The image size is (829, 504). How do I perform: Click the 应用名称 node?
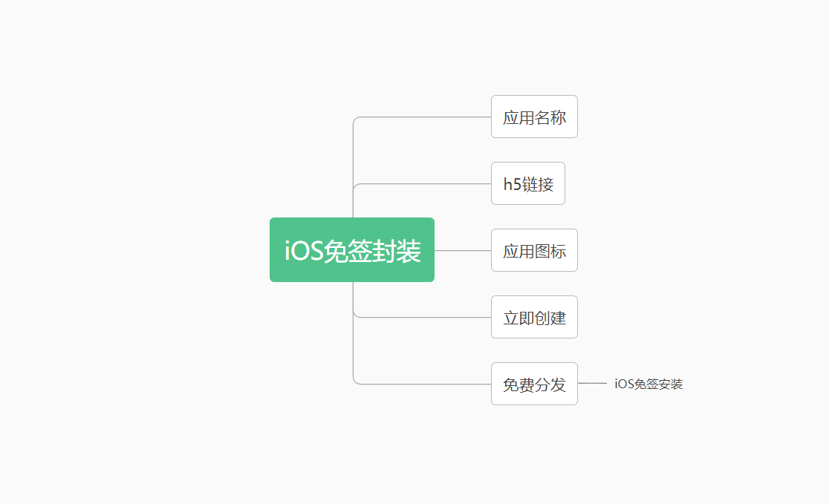[534, 117]
